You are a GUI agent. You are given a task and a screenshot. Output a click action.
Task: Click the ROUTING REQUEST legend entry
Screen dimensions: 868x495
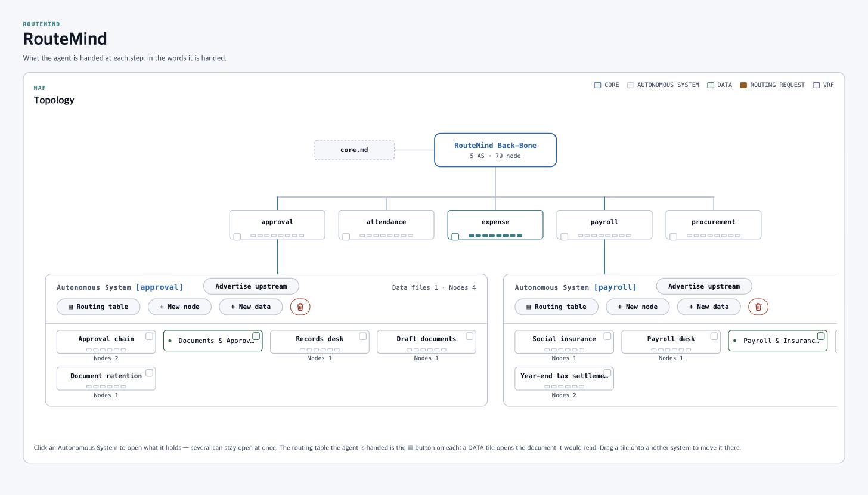click(772, 85)
